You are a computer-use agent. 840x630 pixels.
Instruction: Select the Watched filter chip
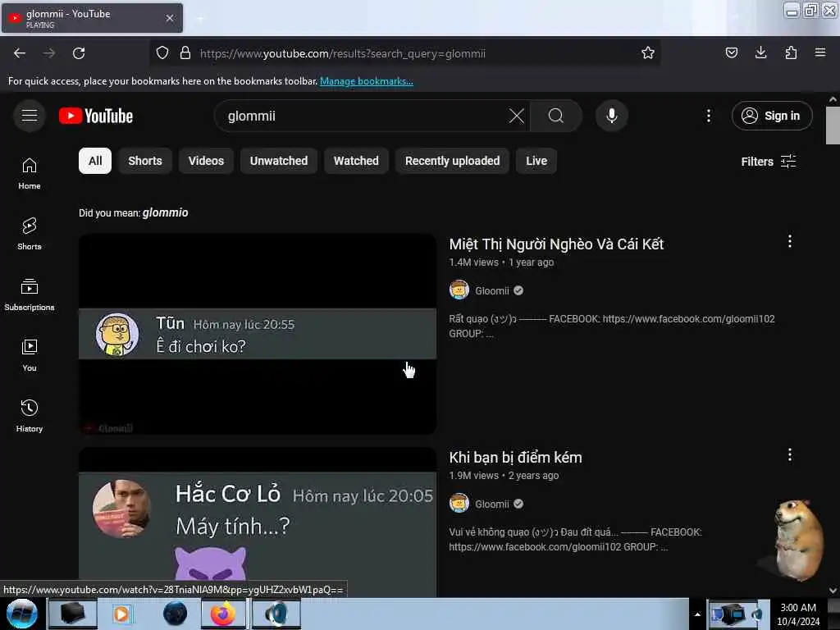[356, 161]
